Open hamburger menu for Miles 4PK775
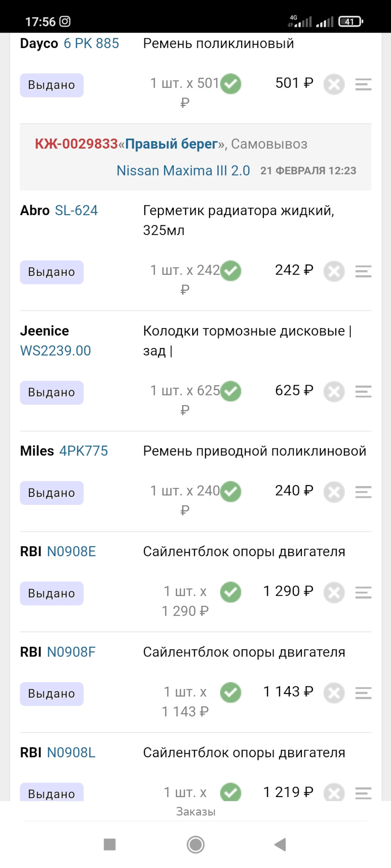The image size is (391, 868). pos(363,492)
